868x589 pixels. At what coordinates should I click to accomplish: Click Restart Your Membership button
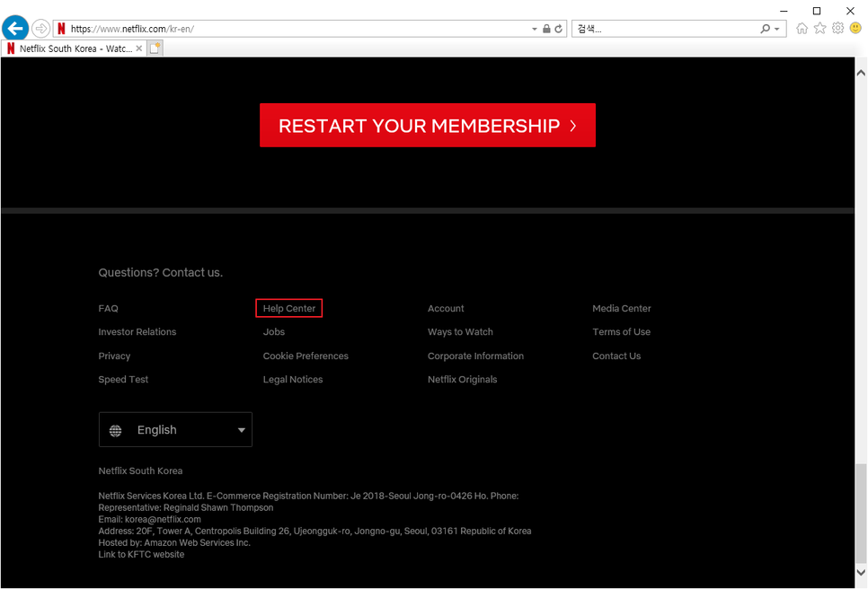click(x=428, y=125)
